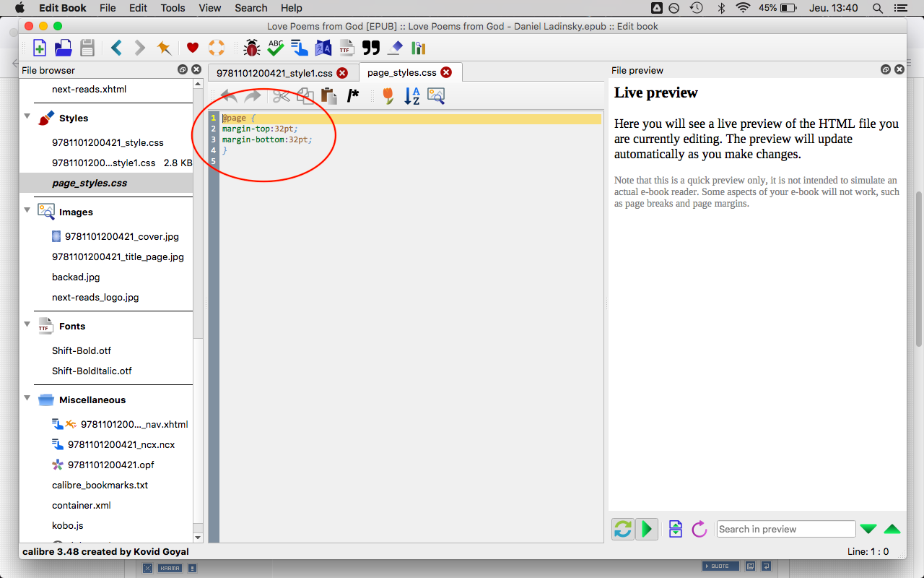Toggle the green play button in preview
The image size is (924, 578).
tap(647, 530)
